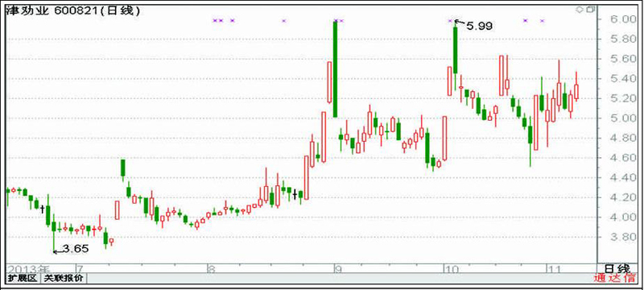Viewport: 644px width, 290px height.
Task: Click the lone purple marker in mid-August
Action: [284, 20]
